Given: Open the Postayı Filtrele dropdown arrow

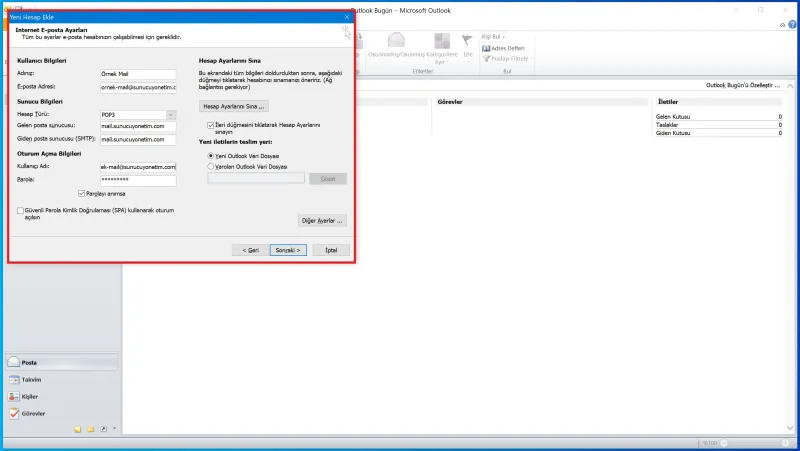Looking at the screenshot, I should tap(531, 59).
